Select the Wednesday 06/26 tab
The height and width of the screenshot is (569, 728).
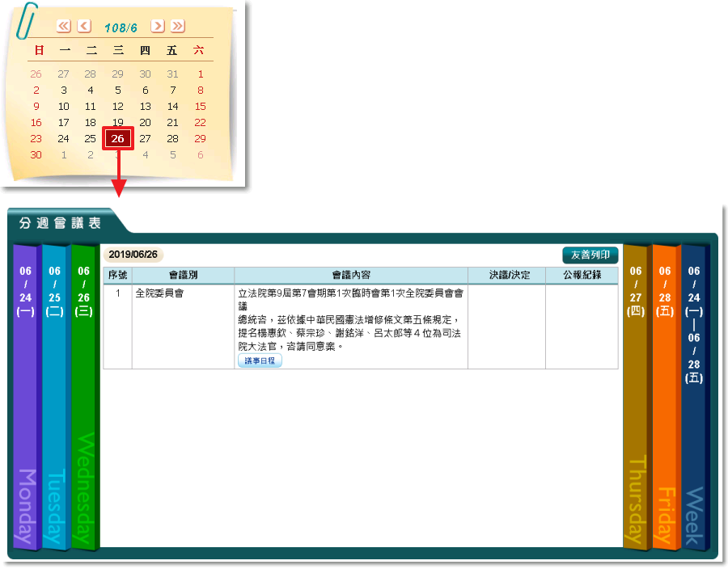click(x=83, y=396)
